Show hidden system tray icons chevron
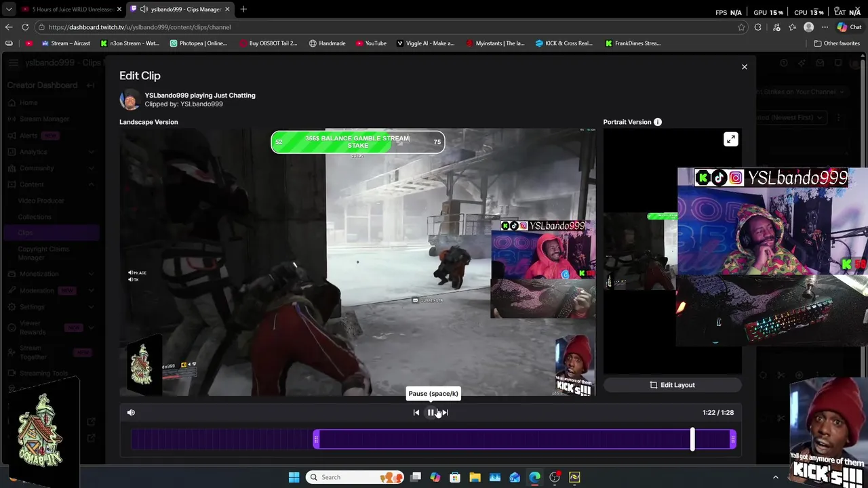868x488 pixels. coord(776,477)
